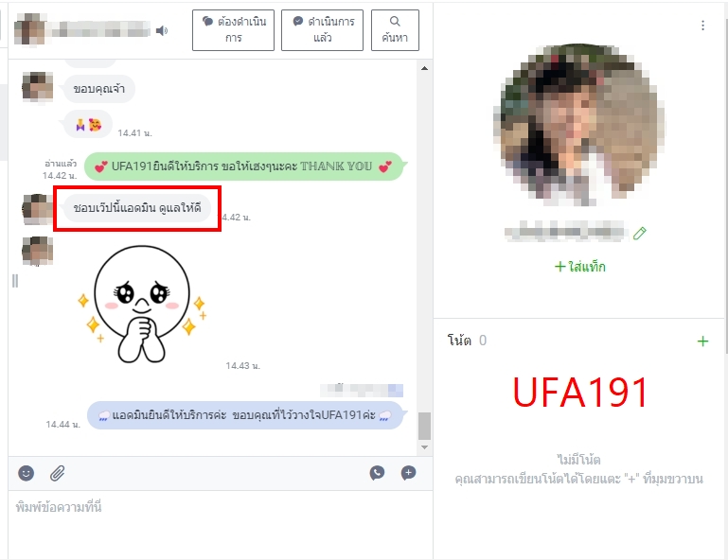Open the emoji sticker picker
The width and height of the screenshot is (728, 560).
click(26, 473)
